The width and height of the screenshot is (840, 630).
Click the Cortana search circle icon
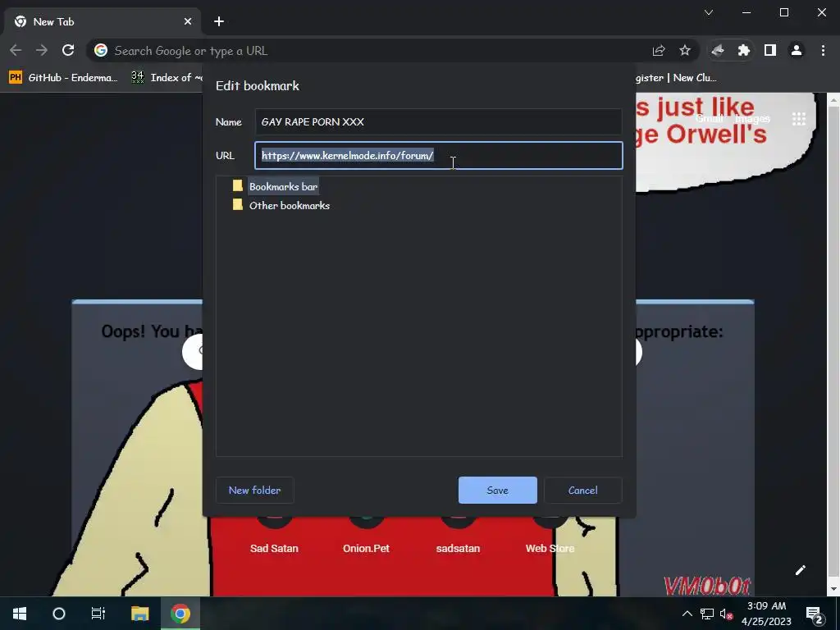click(59, 614)
